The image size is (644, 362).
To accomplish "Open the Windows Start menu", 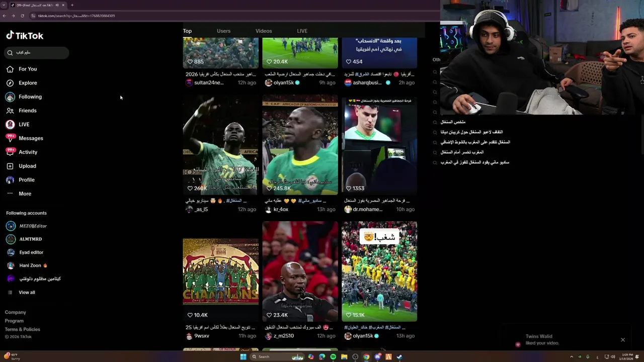I will (243, 357).
